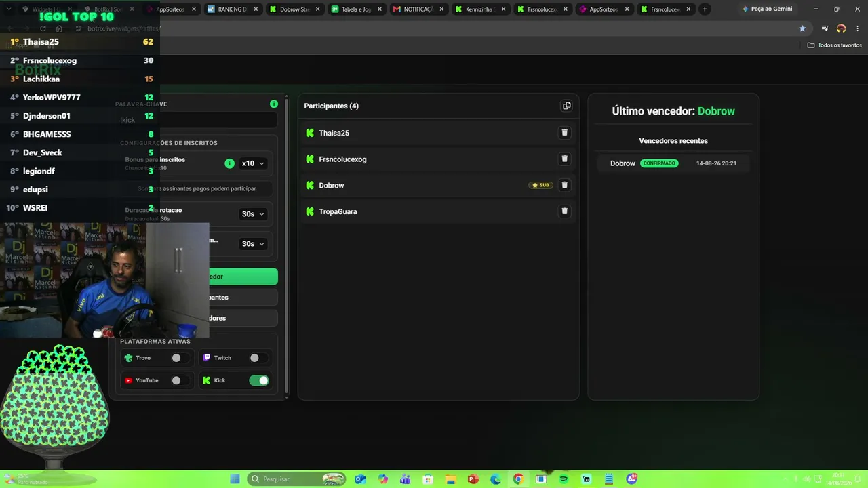
Task: Click the Participantes (4) header
Action: 332,106
